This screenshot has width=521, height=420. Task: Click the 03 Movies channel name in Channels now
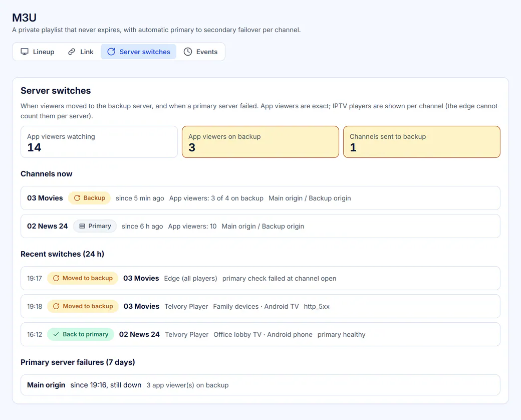pos(45,198)
